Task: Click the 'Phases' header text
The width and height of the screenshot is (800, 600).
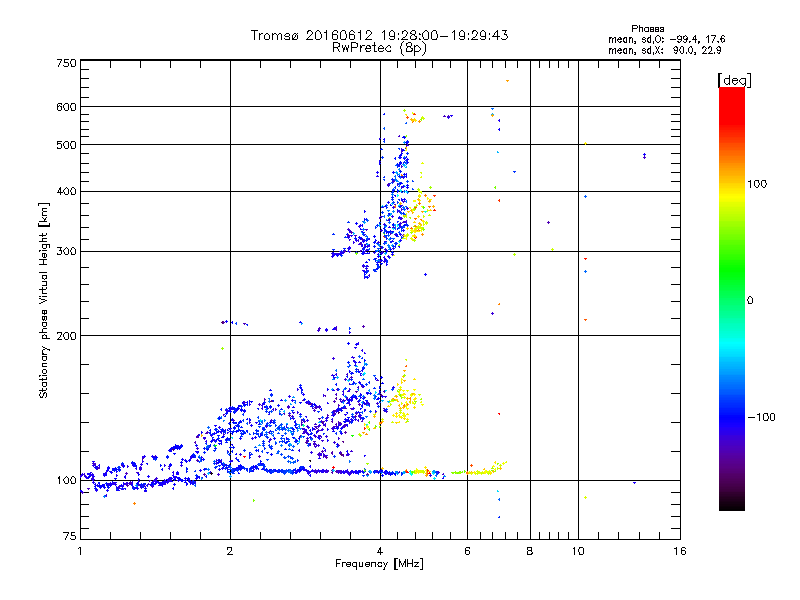Action: (x=647, y=29)
